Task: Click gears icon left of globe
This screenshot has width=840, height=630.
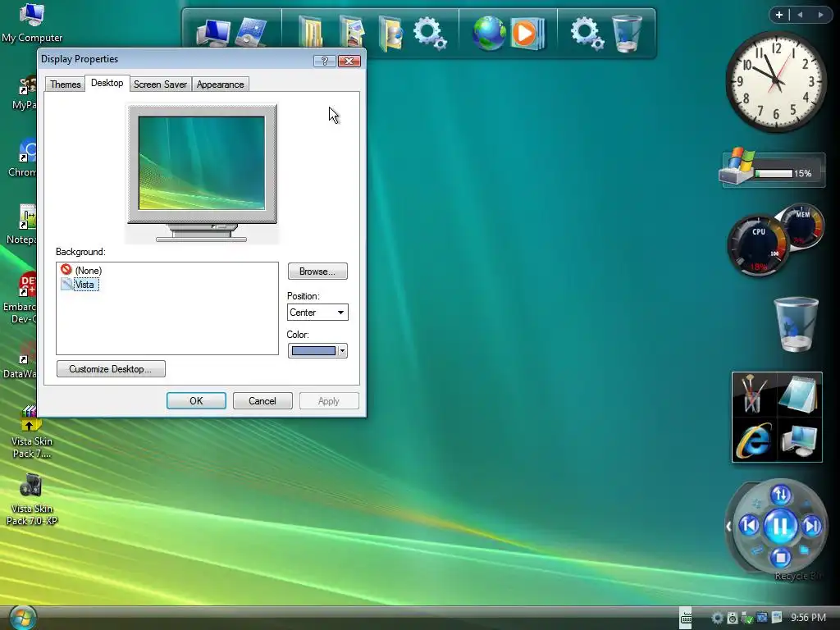Action: click(x=430, y=34)
